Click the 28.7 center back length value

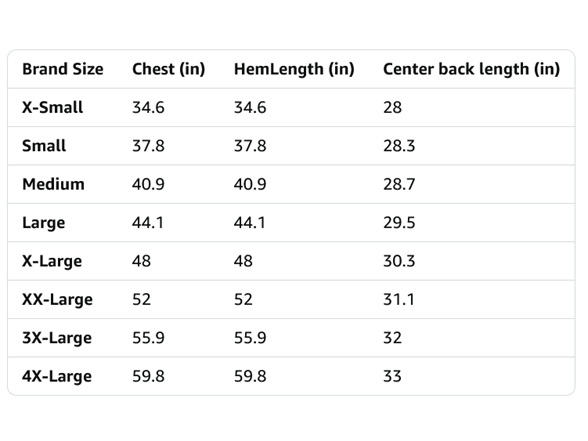pos(399,184)
